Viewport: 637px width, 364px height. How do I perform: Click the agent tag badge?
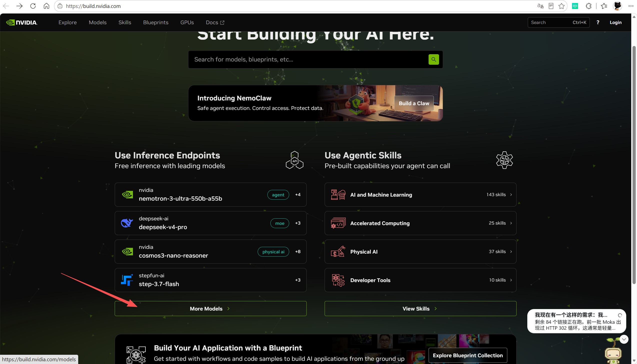(x=278, y=195)
